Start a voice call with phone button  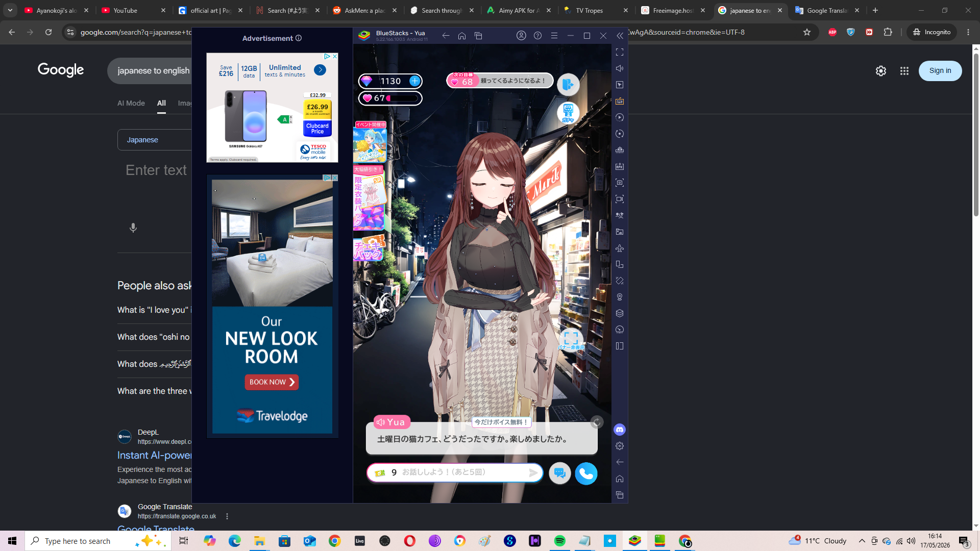(586, 473)
